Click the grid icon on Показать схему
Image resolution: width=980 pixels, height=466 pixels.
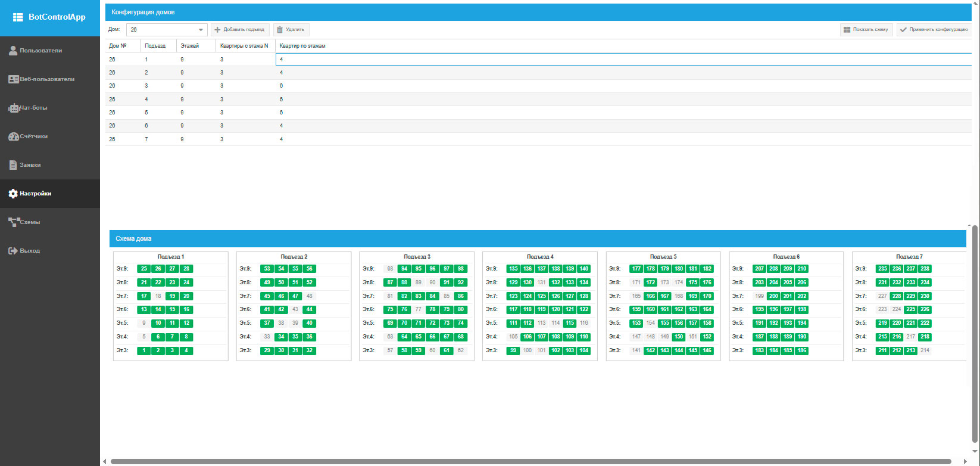coord(846,29)
